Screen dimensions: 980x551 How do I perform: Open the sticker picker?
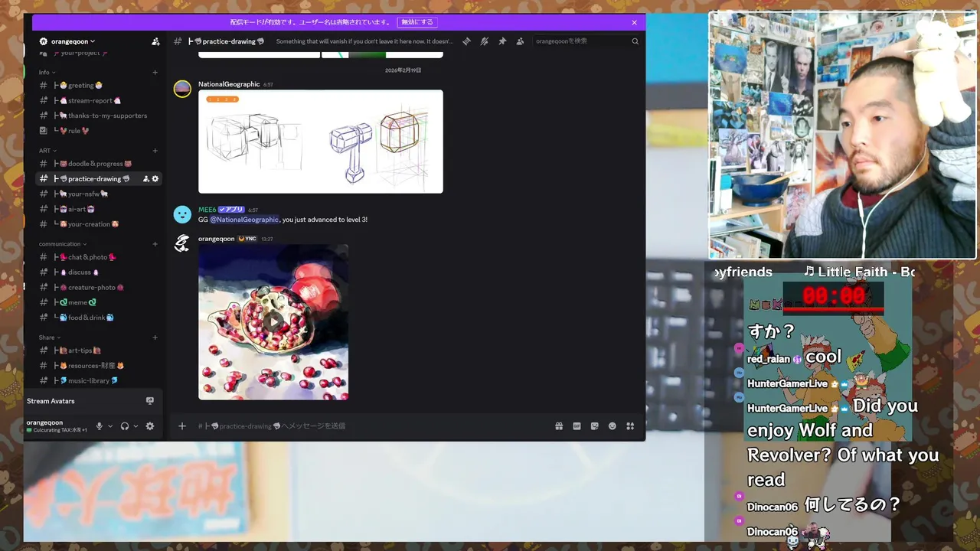coord(594,426)
